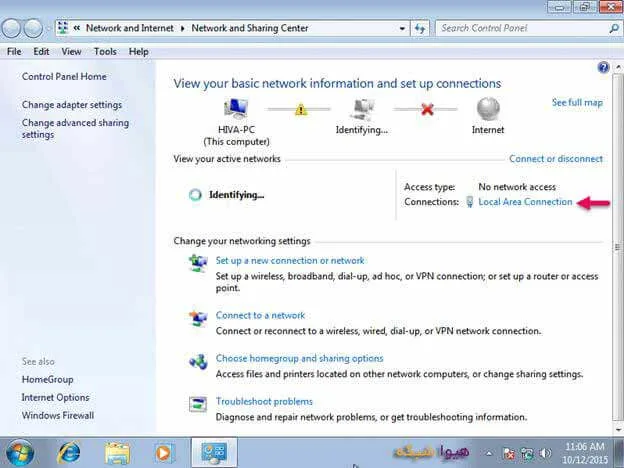
Task: Open Internet Options under See also
Action: [55, 397]
